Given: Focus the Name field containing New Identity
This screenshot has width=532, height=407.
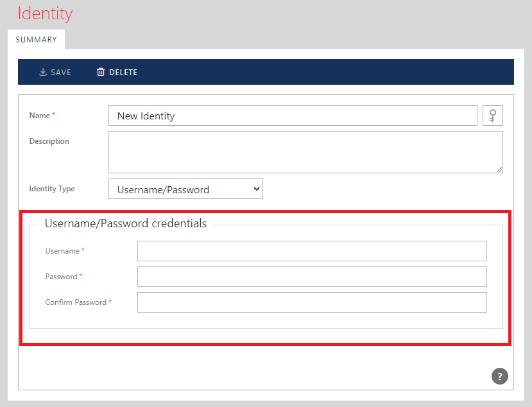Looking at the screenshot, I should pyautogui.click(x=293, y=116).
